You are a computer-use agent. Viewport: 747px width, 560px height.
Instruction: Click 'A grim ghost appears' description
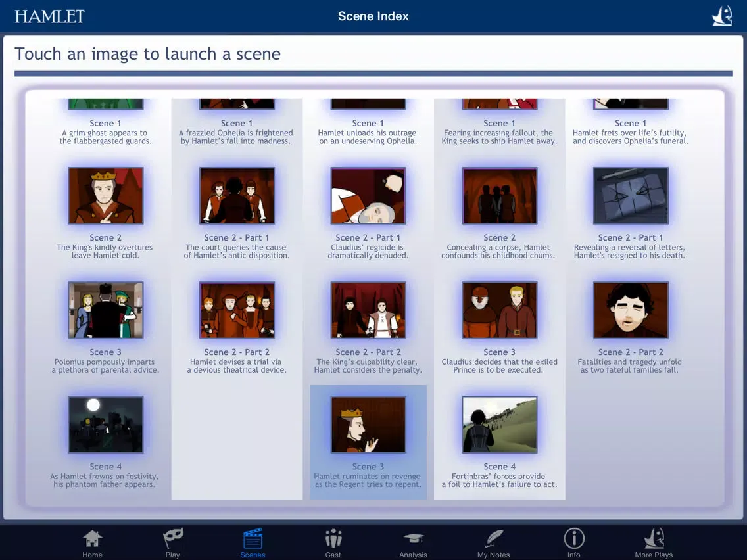(105, 137)
